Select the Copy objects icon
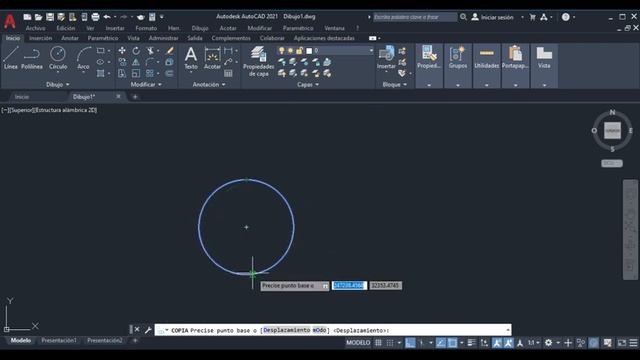This screenshot has width=640, height=360. click(x=122, y=62)
